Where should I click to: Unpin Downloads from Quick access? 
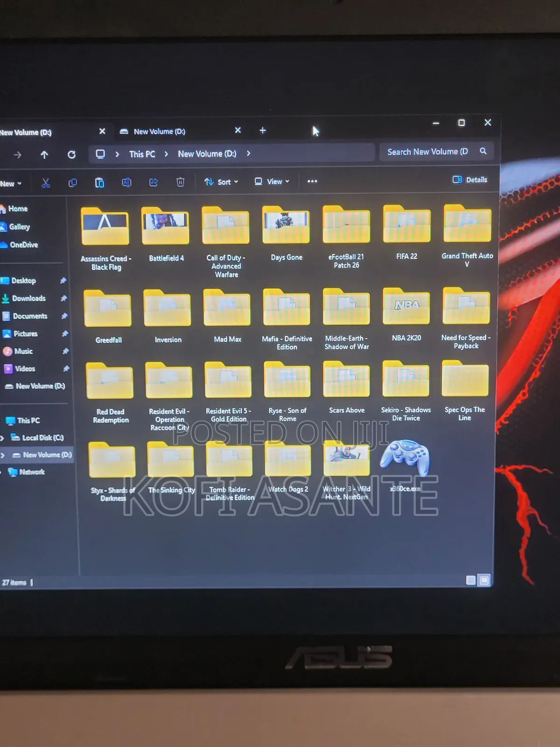pos(64,298)
